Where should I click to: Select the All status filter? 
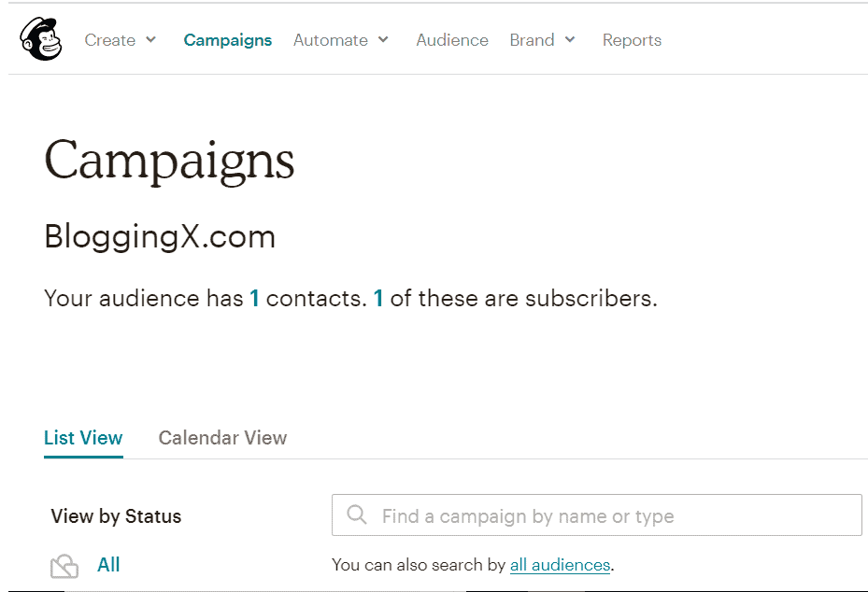pyautogui.click(x=108, y=565)
